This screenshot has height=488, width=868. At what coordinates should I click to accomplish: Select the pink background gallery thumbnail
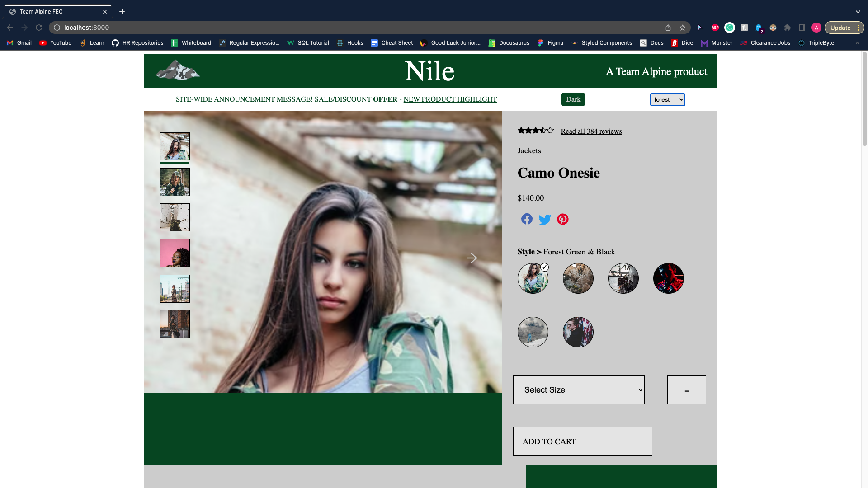click(x=175, y=253)
